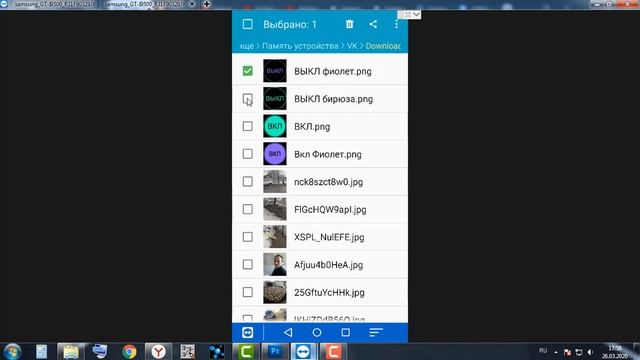Switch input language RU indicator
The image size is (640, 360).
(543, 351)
